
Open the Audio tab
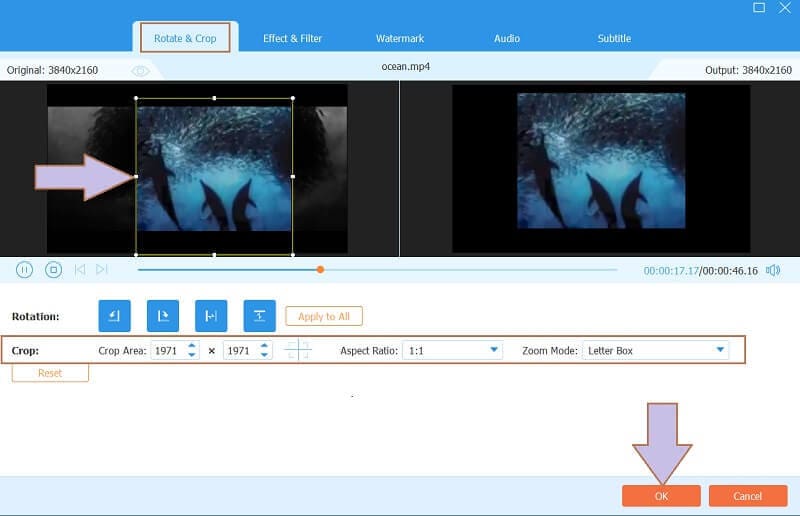(507, 38)
